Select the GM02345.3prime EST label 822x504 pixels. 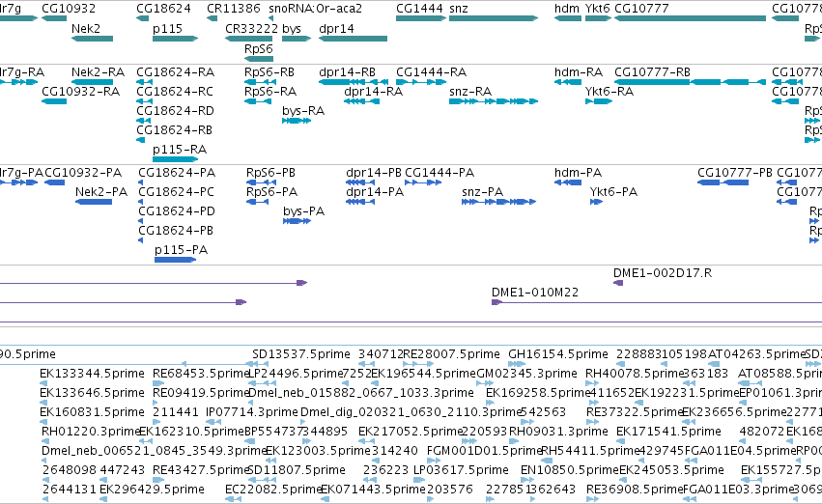[x=526, y=374]
